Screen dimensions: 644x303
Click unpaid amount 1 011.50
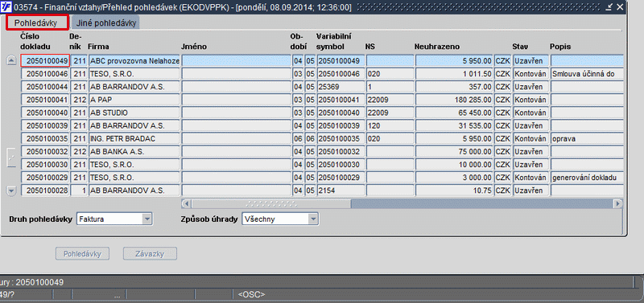point(454,74)
